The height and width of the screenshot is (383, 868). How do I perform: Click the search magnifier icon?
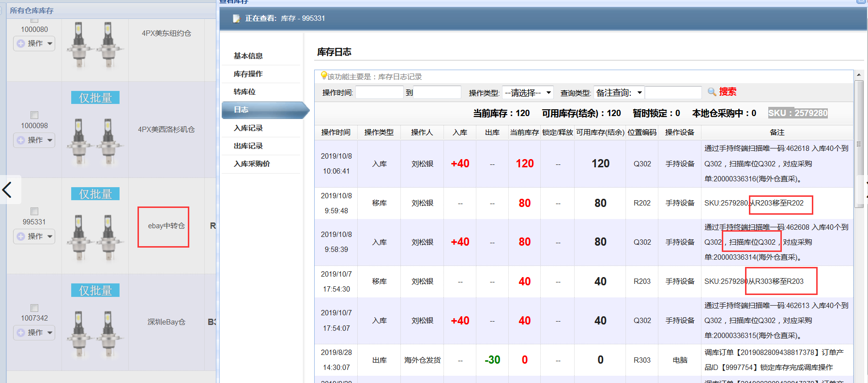click(x=712, y=92)
